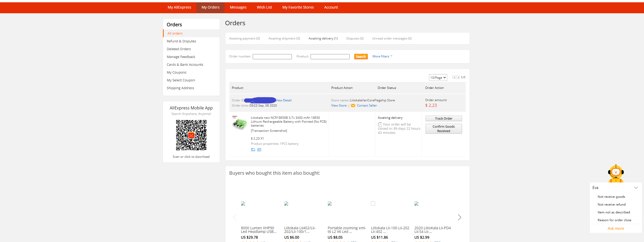The width and height of the screenshot is (644, 242).
Task: Open Deleted Orders in sidebar
Action: tap(179, 49)
